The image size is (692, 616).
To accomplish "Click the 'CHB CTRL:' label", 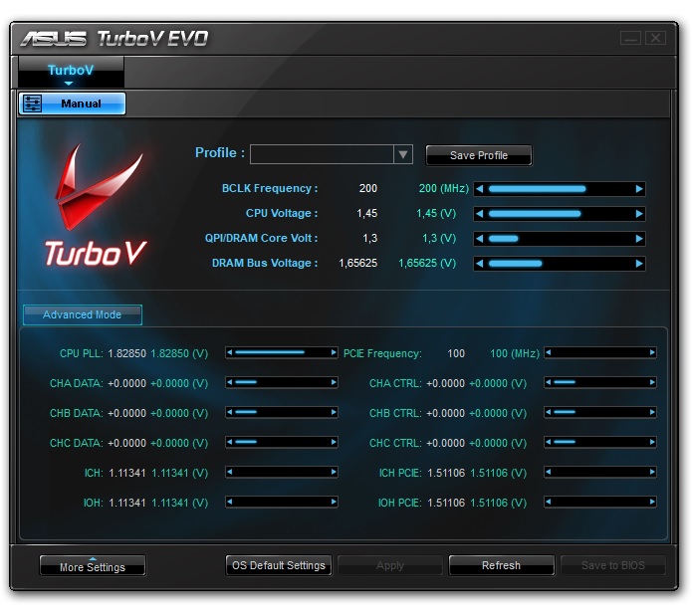I will coord(395,413).
